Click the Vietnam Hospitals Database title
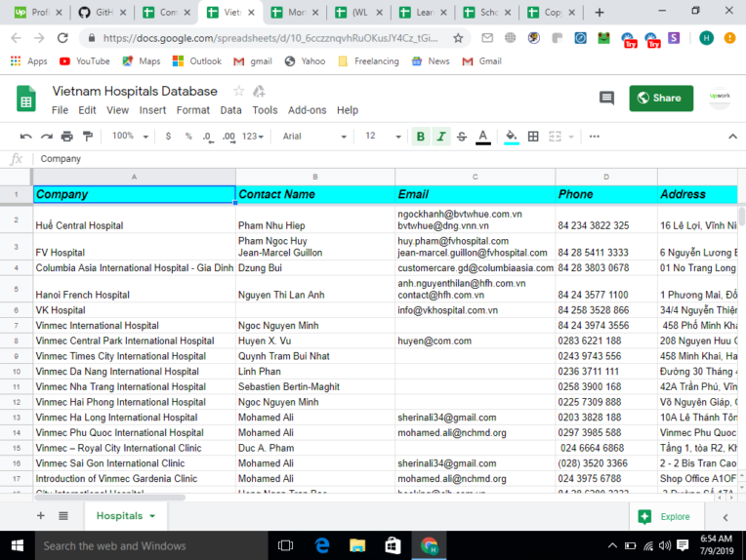Viewport: 746px width, 560px height. (135, 91)
